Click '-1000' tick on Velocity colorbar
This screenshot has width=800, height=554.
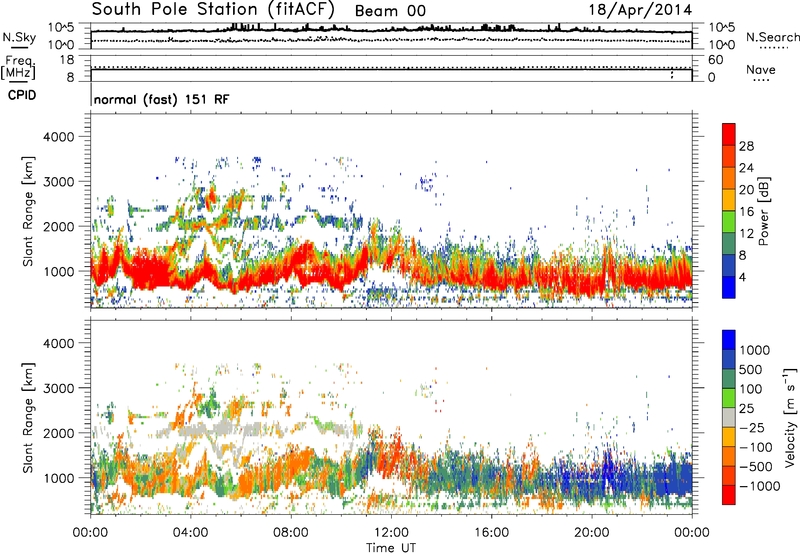759,486
